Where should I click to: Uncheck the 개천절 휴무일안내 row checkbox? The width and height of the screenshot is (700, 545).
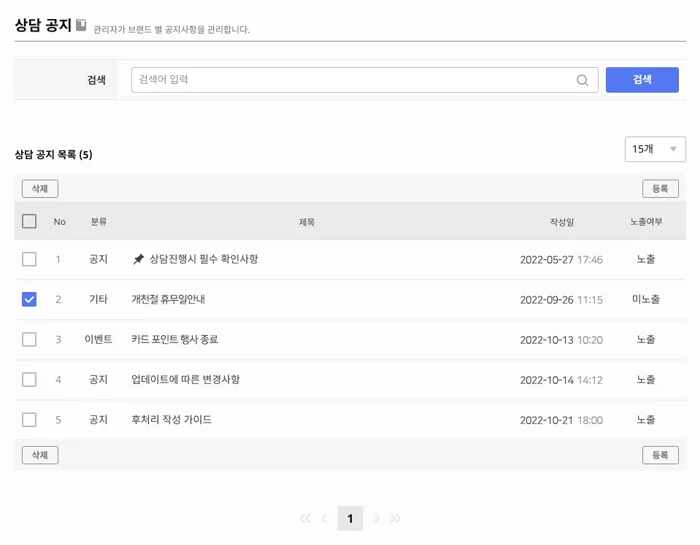click(x=29, y=300)
